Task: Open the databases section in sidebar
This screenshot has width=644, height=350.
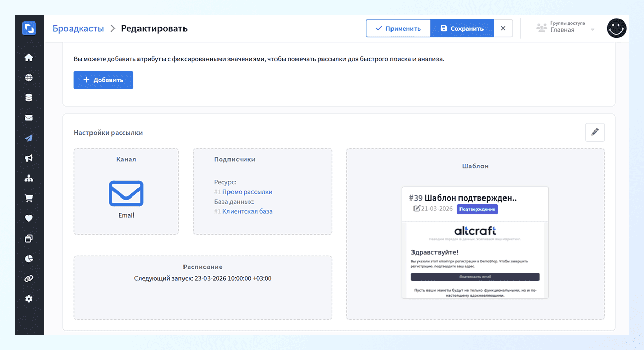Action: (x=29, y=97)
